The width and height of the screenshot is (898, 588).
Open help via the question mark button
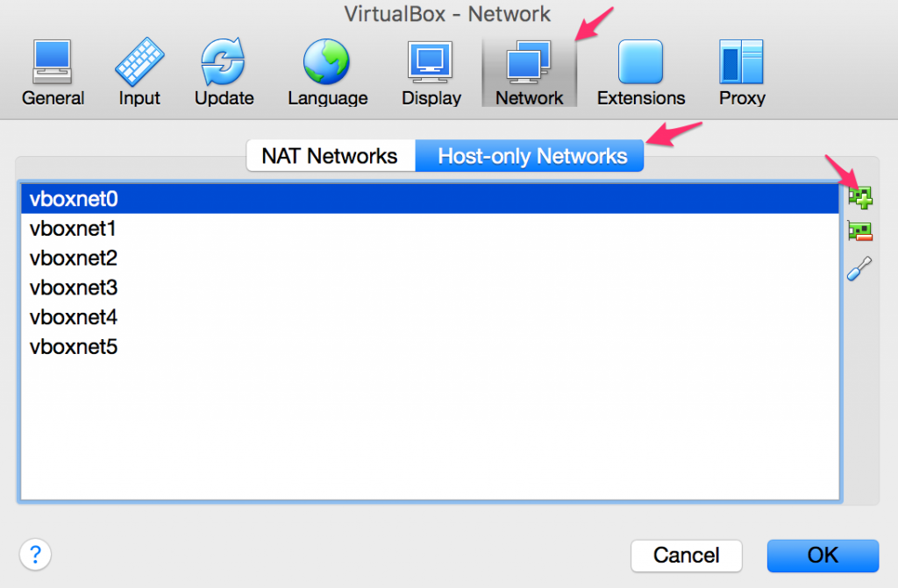pos(35,554)
